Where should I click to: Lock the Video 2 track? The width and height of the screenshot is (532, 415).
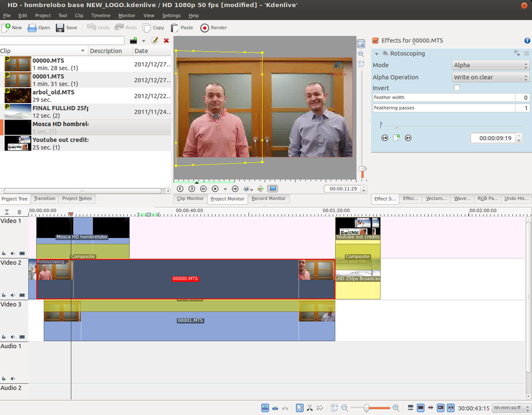[x=4, y=295]
